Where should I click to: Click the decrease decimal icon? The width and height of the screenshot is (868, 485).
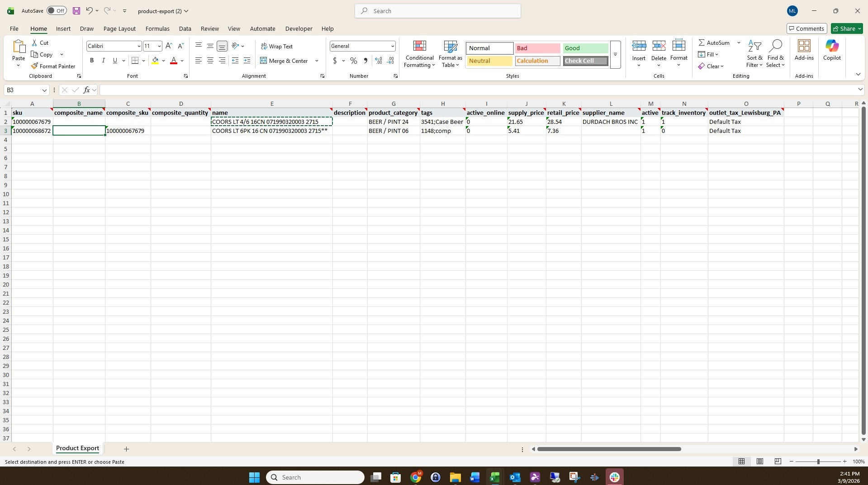point(390,61)
